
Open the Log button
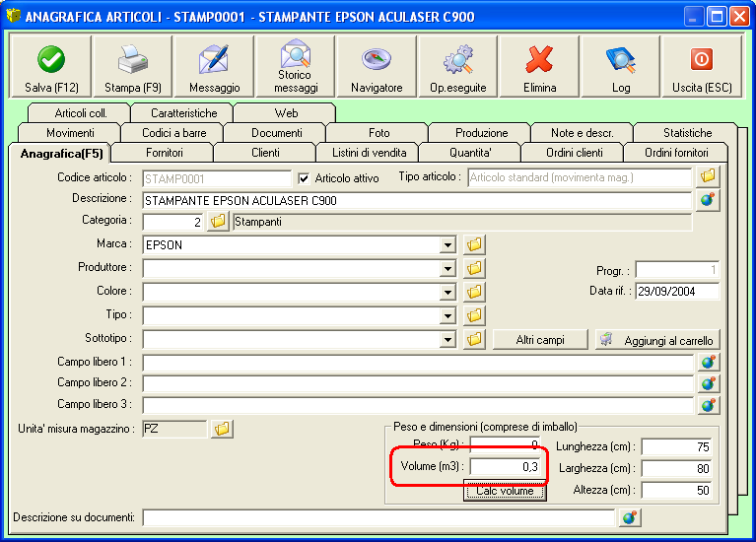[621, 67]
